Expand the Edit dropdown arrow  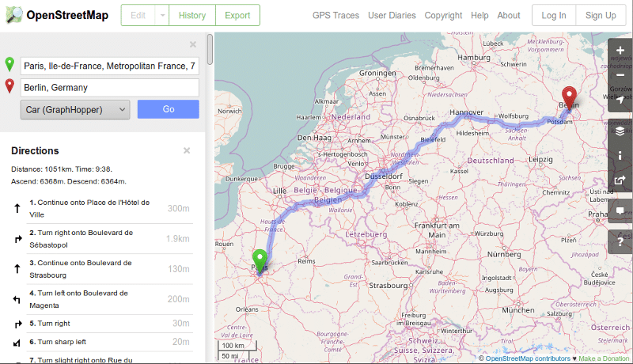161,15
